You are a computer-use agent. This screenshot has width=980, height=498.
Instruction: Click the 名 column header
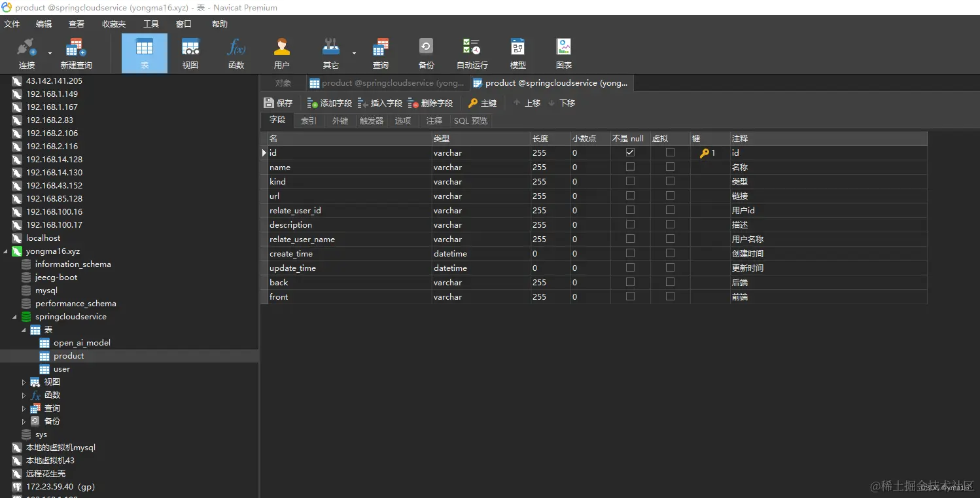click(350, 139)
